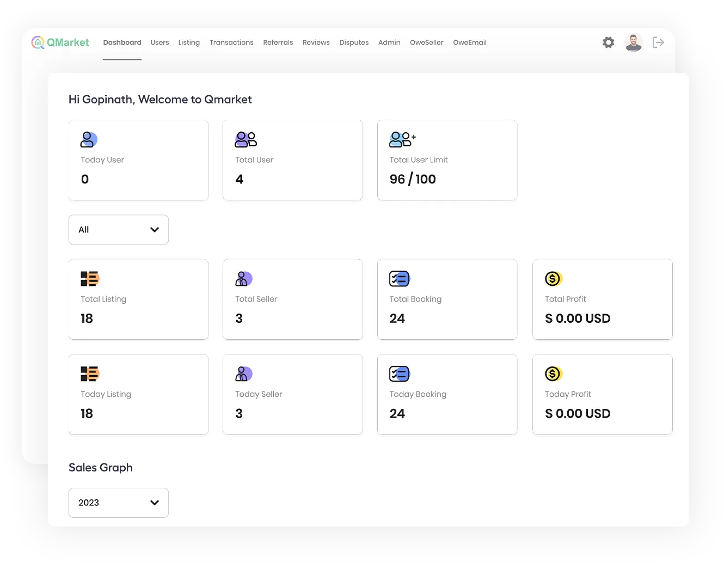Open the OweSeller menu item

coord(426,42)
